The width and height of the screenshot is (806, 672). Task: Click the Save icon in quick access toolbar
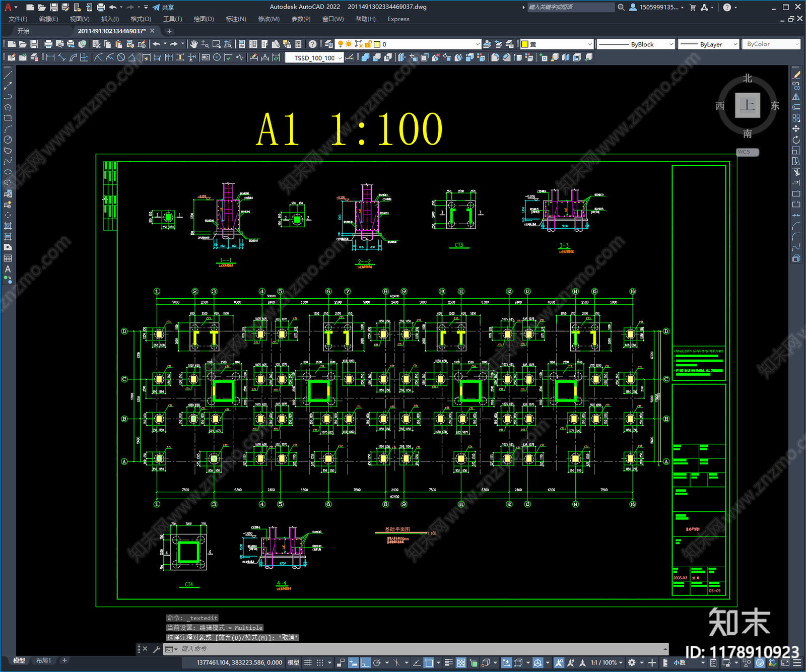point(53,7)
